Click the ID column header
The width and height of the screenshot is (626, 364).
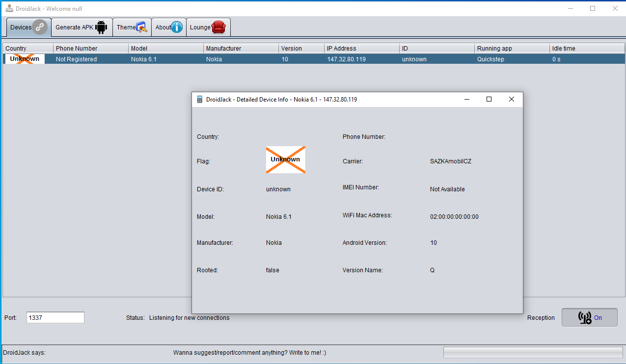click(x=437, y=49)
